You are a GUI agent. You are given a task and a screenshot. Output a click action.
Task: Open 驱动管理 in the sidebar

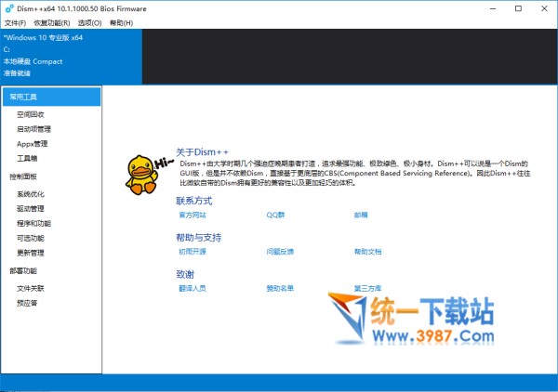[x=30, y=209]
